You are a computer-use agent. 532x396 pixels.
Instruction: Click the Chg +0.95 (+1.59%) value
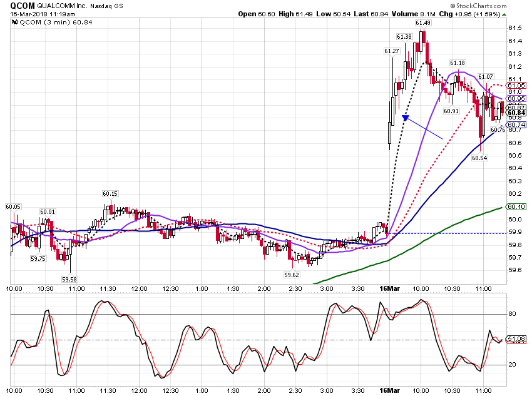469,14
